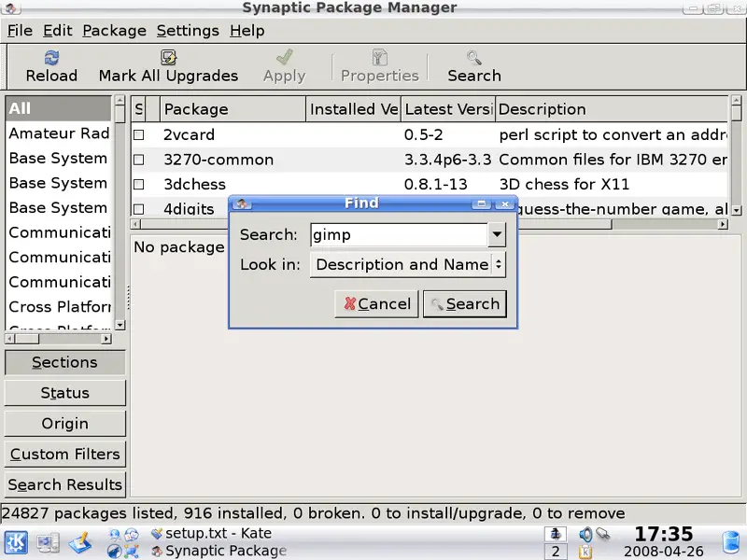Sort by Installed Version column header
The width and height of the screenshot is (747, 560).
click(x=354, y=109)
